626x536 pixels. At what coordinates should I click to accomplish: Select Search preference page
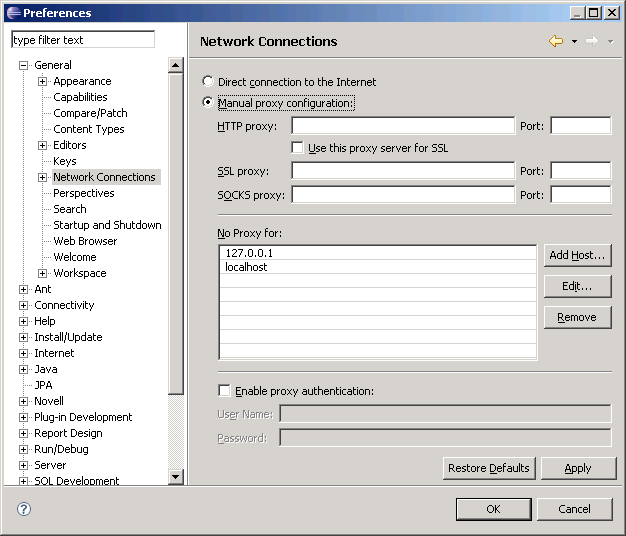click(x=70, y=209)
